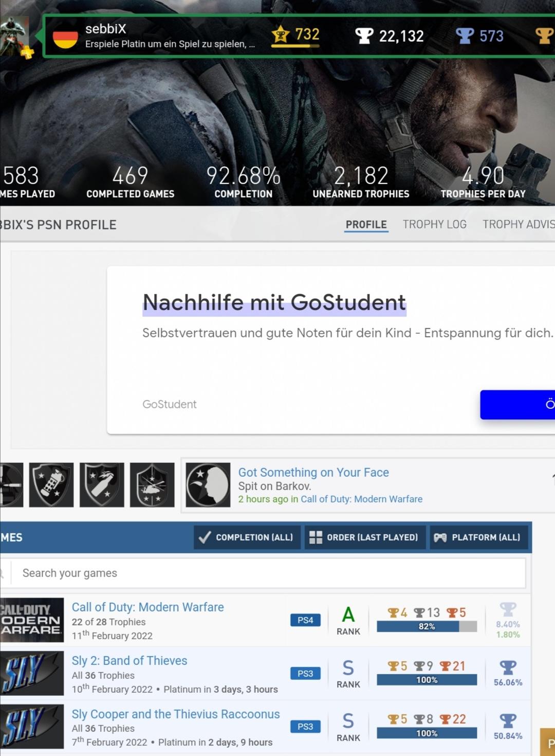
Task: Click gold trophy count 5 in Sly 2
Action: (397, 666)
